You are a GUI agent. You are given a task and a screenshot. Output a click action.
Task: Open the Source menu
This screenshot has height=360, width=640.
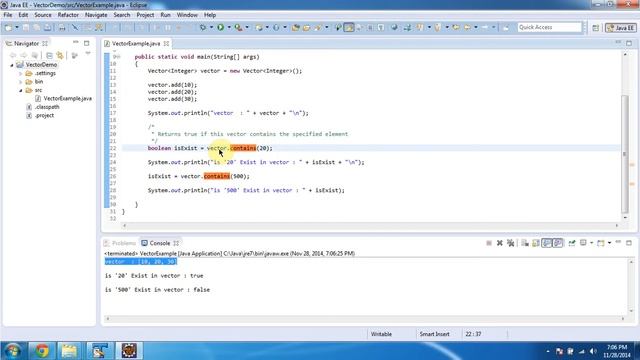(43, 15)
